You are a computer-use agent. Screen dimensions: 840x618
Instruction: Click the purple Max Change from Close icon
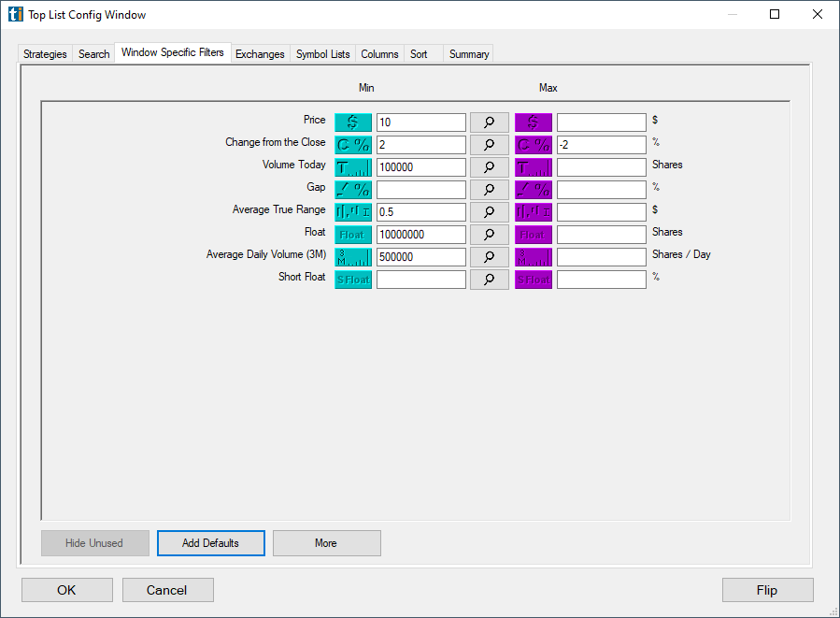534,144
